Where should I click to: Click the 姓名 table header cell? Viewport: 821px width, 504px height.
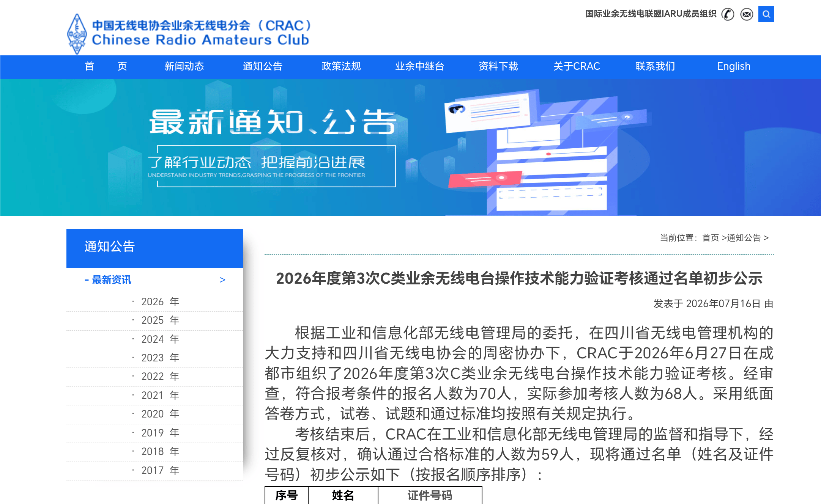pyautogui.click(x=343, y=495)
